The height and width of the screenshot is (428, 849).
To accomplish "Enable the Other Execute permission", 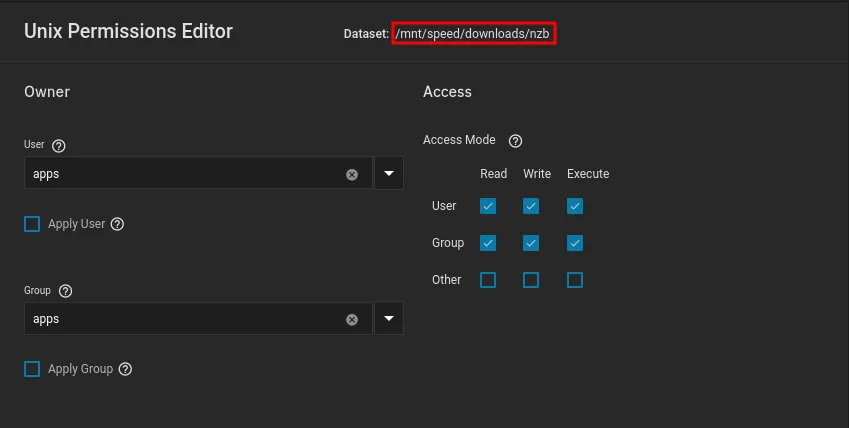I will [575, 280].
